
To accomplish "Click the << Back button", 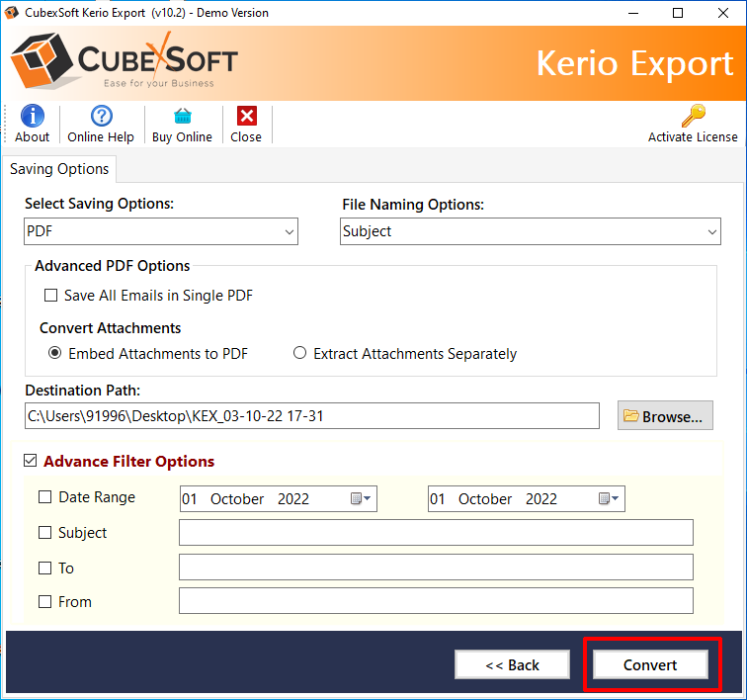I will coord(512,664).
